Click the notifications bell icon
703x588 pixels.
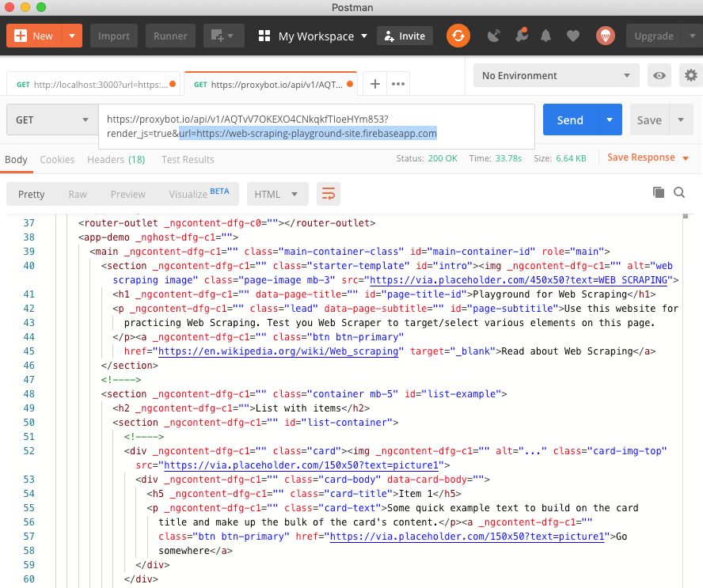click(x=546, y=36)
